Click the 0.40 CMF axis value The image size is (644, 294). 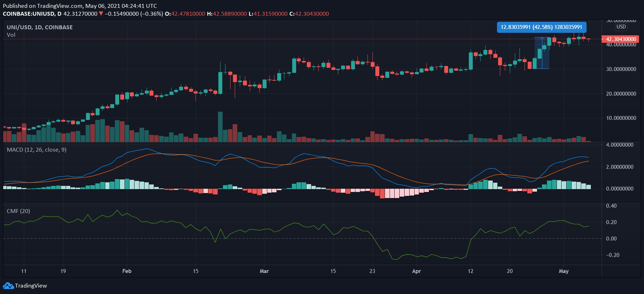click(x=611, y=206)
